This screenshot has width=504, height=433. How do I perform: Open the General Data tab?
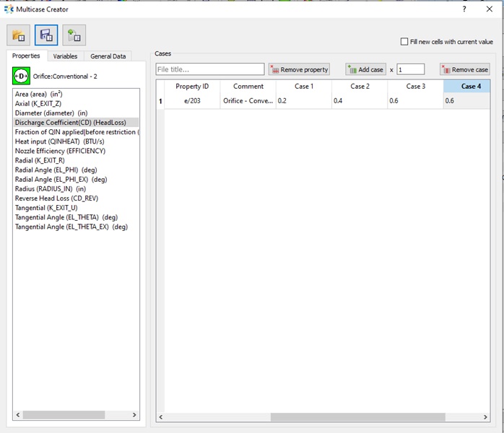[108, 56]
